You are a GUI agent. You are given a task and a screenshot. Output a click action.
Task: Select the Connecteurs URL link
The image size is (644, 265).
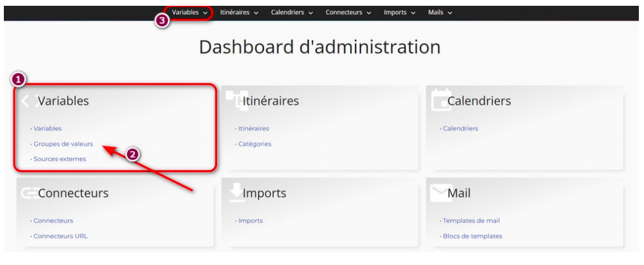click(x=61, y=236)
